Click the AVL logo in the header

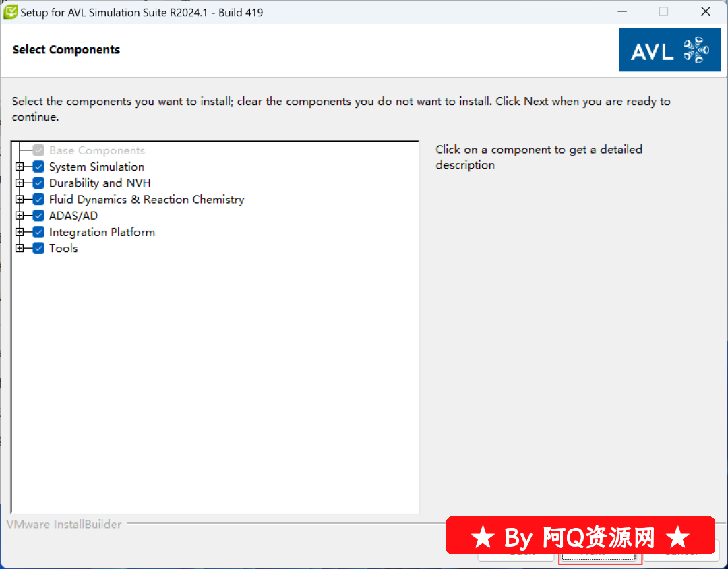pos(669,50)
